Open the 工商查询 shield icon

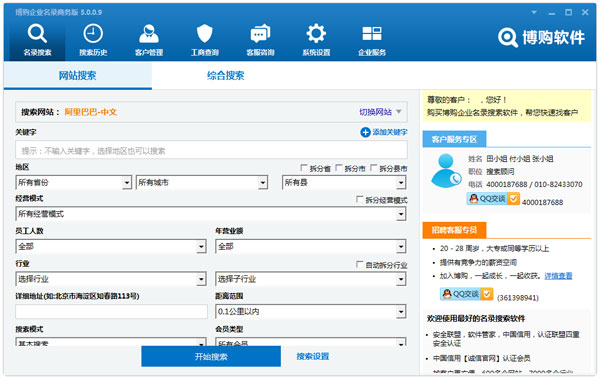(204, 34)
